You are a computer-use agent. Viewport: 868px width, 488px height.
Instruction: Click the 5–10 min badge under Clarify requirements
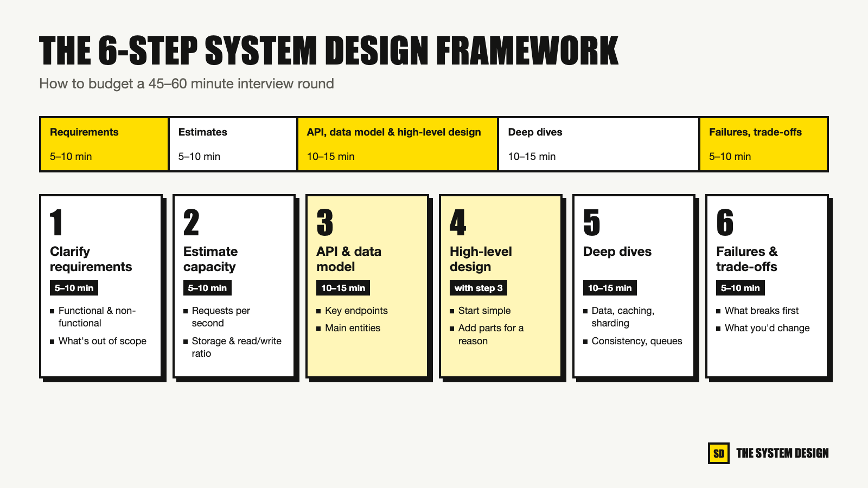click(74, 288)
